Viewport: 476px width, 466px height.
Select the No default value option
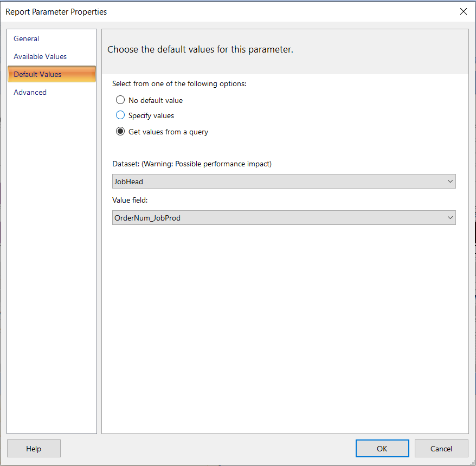pos(120,100)
